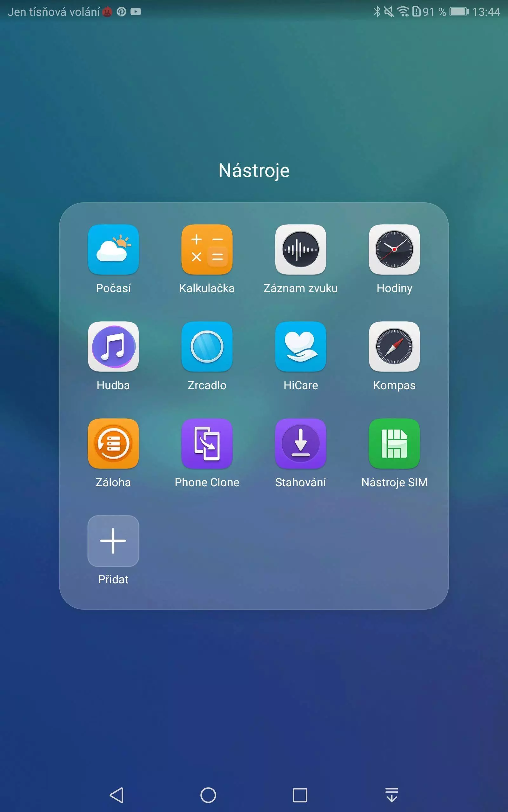
Task: Open Recent apps square button
Action: [300, 795]
